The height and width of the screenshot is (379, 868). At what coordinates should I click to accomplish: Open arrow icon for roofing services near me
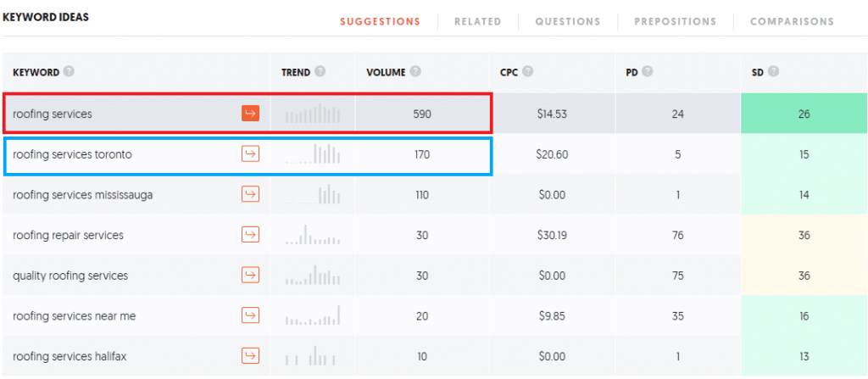click(251, 315)
